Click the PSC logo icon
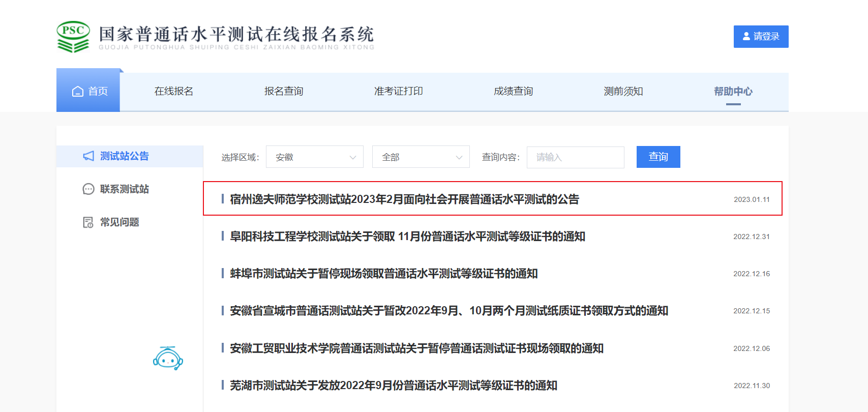868x412 pixels. [73, 37]
